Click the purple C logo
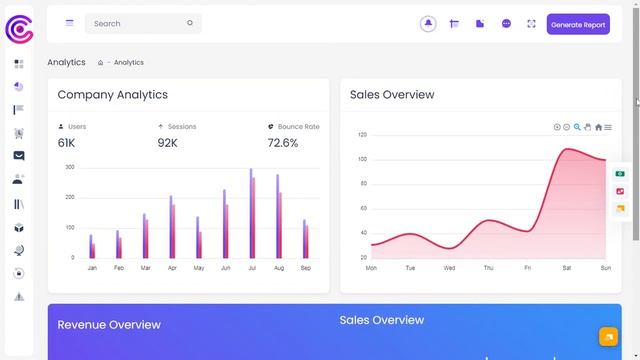The image size is (640, 360). 19,29
